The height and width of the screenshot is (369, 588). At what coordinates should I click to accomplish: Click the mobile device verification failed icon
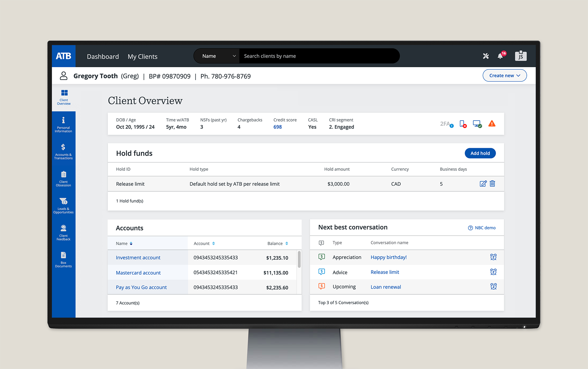pos(463,124)
